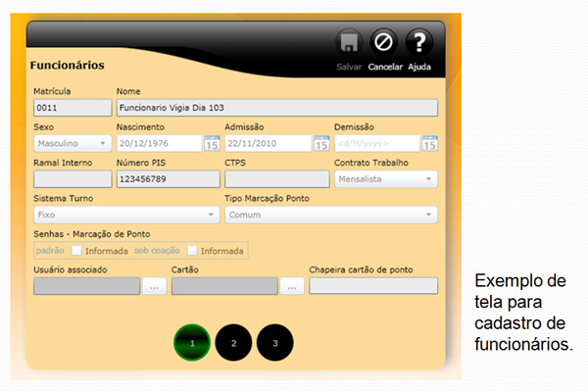Open Ajuda question mark icon
Viewport: 588px width, 392px height.
tap(419, 43)
